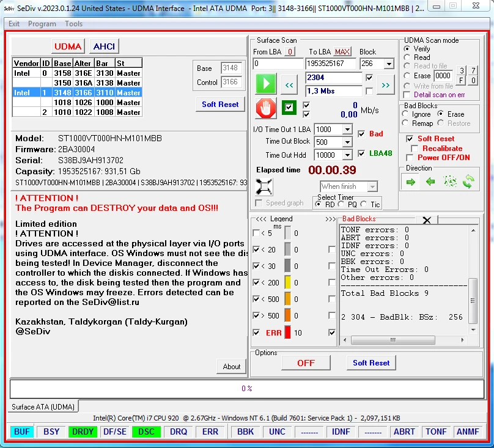Open the Time Out Block dropdown
Screen dimensions: 494x448
click(x=347, y=142)
